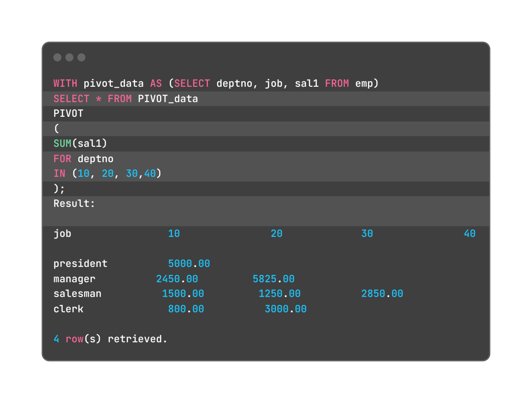Click the IN keyword
The image size is (532, 403).
pos(60,174)
